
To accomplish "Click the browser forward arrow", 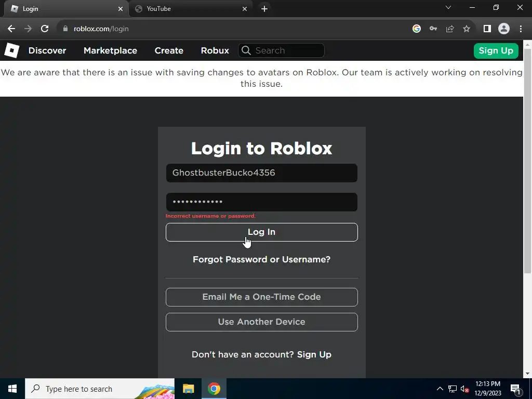I will click(28, 29).
